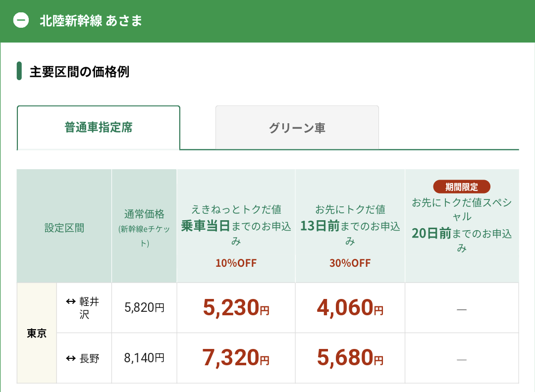Switch to the グリーン車 tab

(x=297, y=128)
